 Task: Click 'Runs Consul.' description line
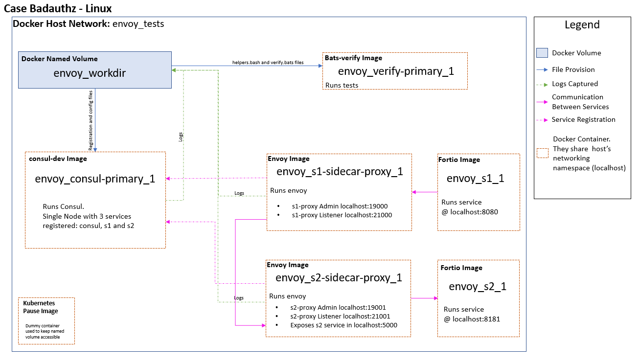point(63,206)
